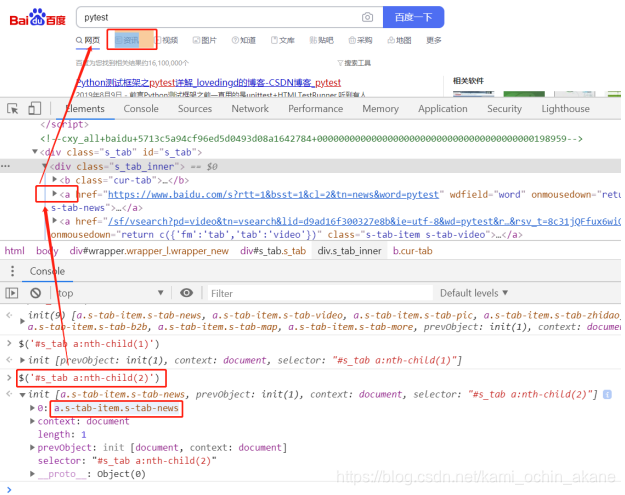The image size is (625, 495).
Task: Switch to Performance DevTools tab
Action: point(315,108)
